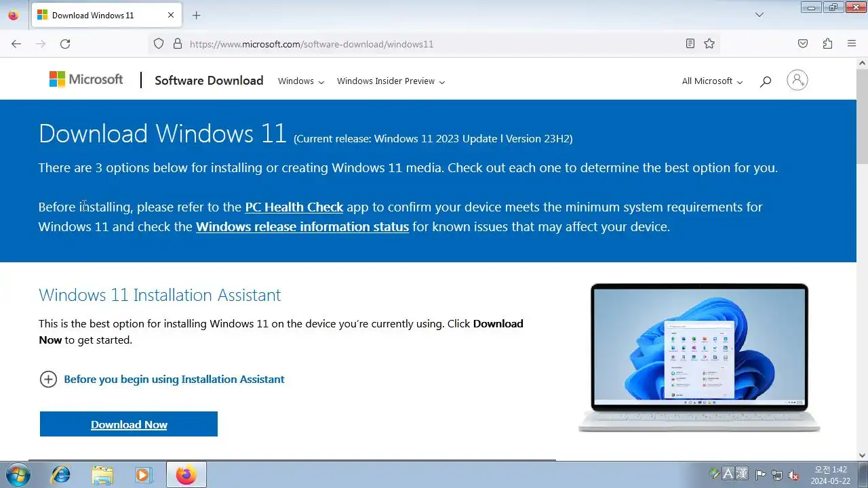Click the Windows 11 laptop image
Screen dimensions: 868x488
(699, 357)
